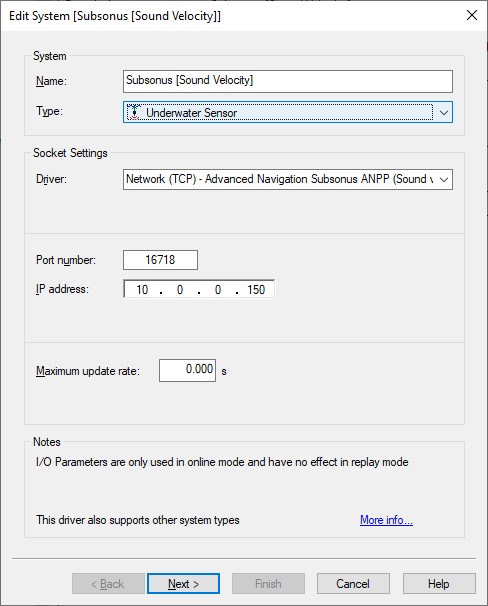Viewport: 488px width, 606px height.
Task: Click the Underwater Sensor type icon
Action: pos(134,112)
